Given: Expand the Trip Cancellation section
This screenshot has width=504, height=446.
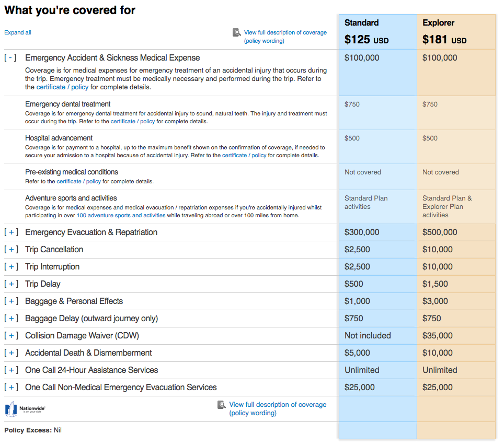Looking at the screenshot, I should click(x=10, y=250).
